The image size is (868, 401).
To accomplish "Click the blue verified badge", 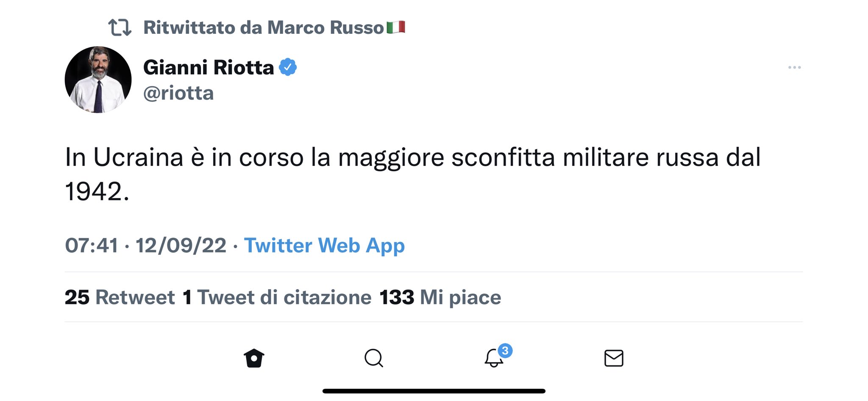I will pyautogui.click(x=288, y=67).
